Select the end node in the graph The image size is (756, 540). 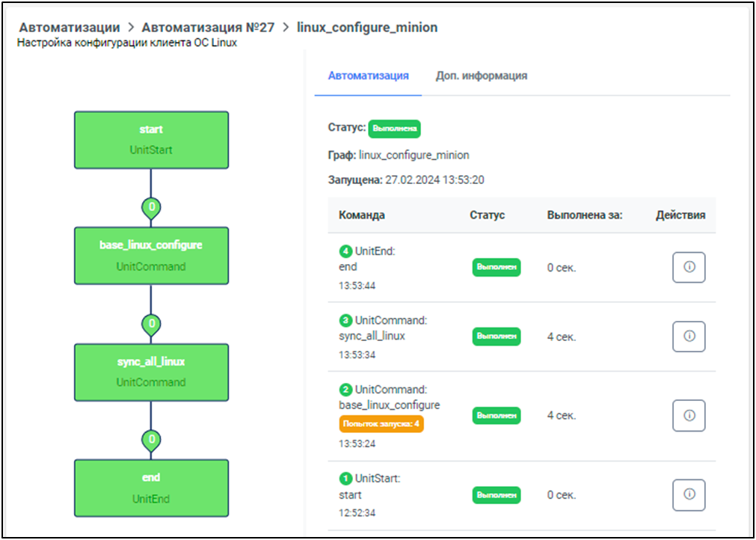click(x=151, y=488)
